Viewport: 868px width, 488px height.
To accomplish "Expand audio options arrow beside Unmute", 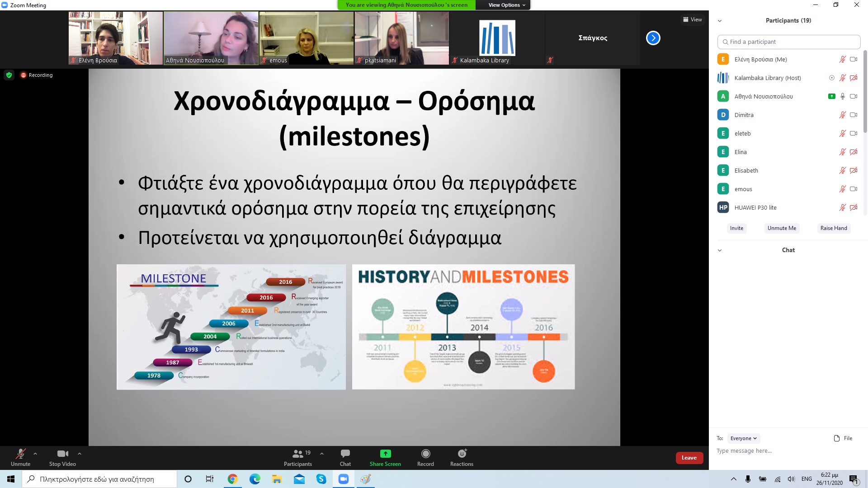I will (35, 454).
